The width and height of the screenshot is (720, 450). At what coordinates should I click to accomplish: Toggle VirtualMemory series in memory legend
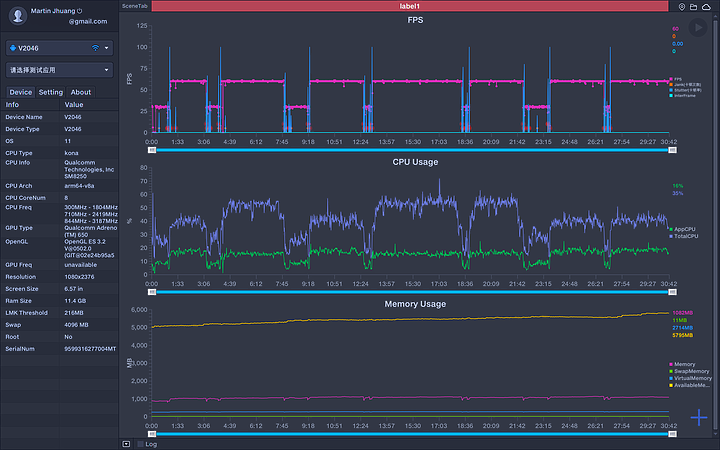click(x=691, y=378)
